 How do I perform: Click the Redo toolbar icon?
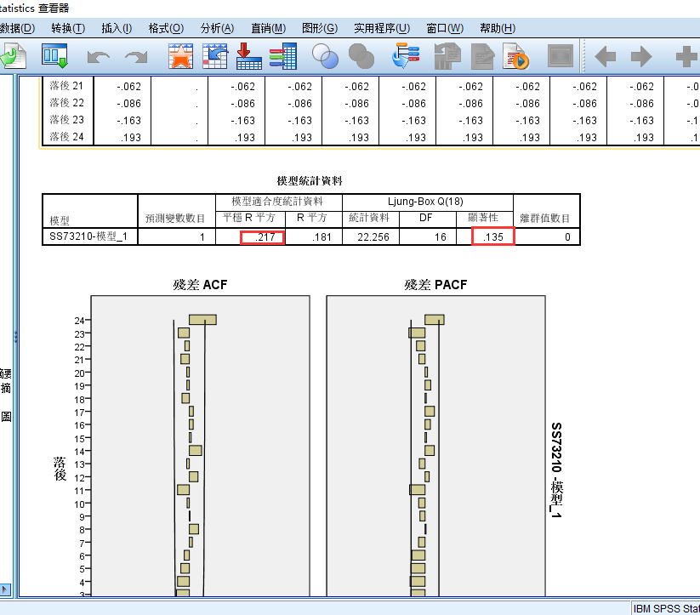(134, 56)
